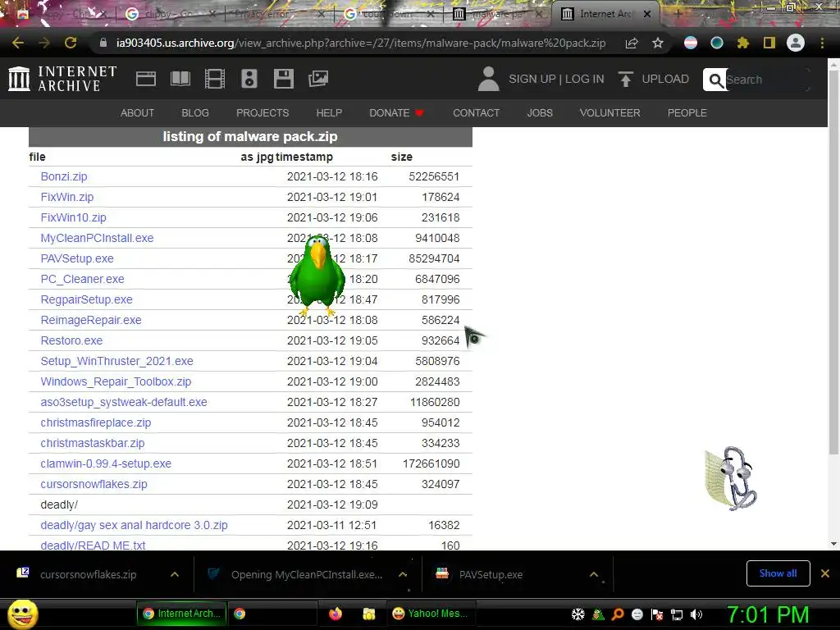Click the browser address bar URL
The image size is (840, 630).
coord(361,43)
